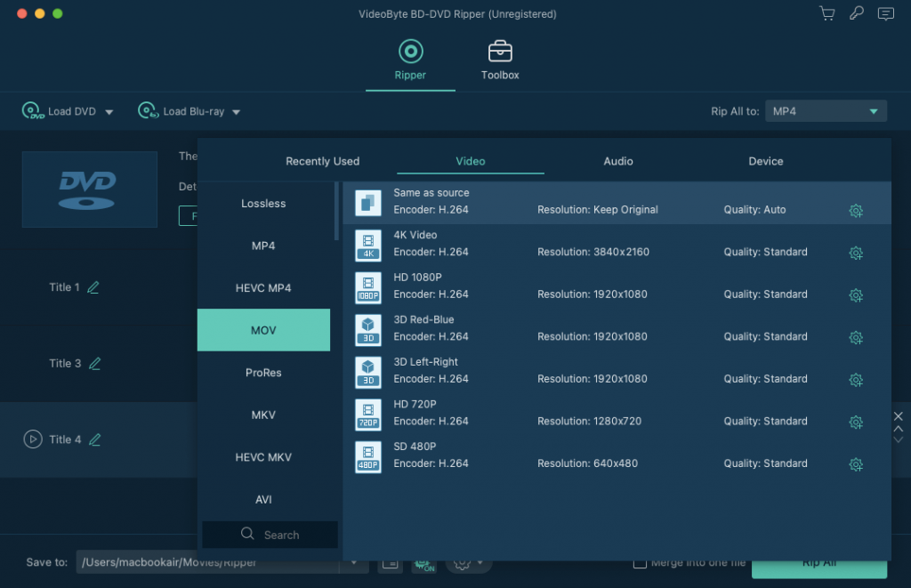Select the Video format tab
Screen dimensions: 911x588
tap(470, 161)
